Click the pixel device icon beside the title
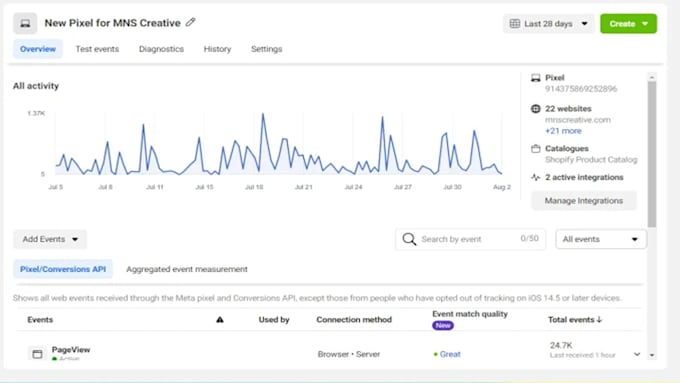The width and height of the screenshot is (680, 383). click(25, 23)
